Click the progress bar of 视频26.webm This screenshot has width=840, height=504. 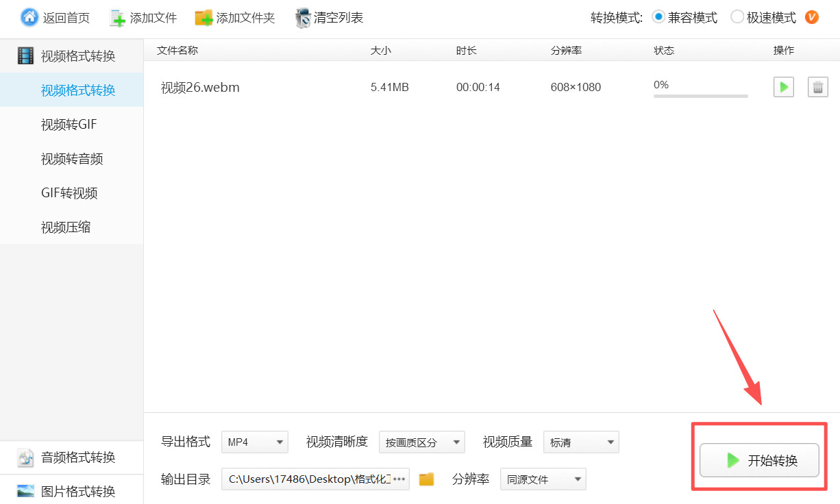click(x=701, y=96)
